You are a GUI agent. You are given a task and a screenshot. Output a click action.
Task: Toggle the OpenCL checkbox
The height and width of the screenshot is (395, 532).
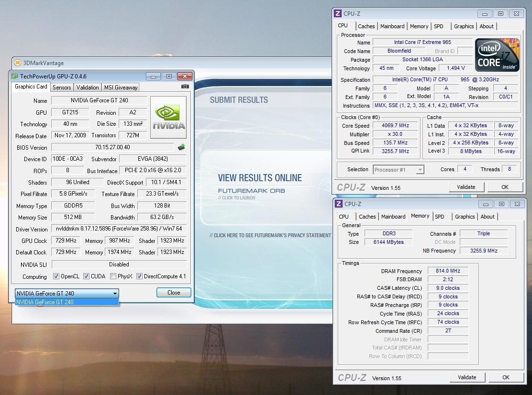[56, 276]
